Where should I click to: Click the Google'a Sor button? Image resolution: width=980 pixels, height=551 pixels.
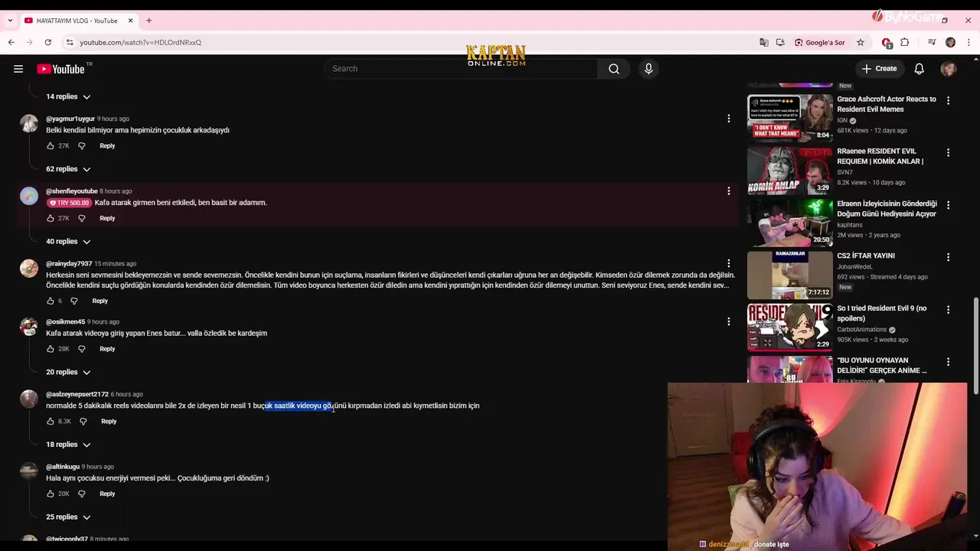tap(820, 42)
